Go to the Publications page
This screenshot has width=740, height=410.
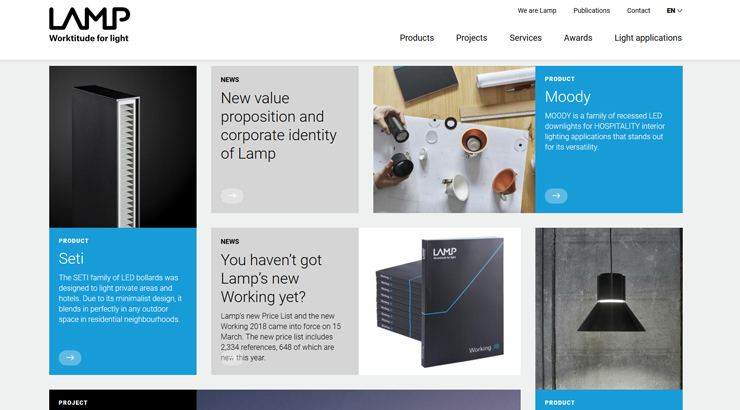(591, 10)
